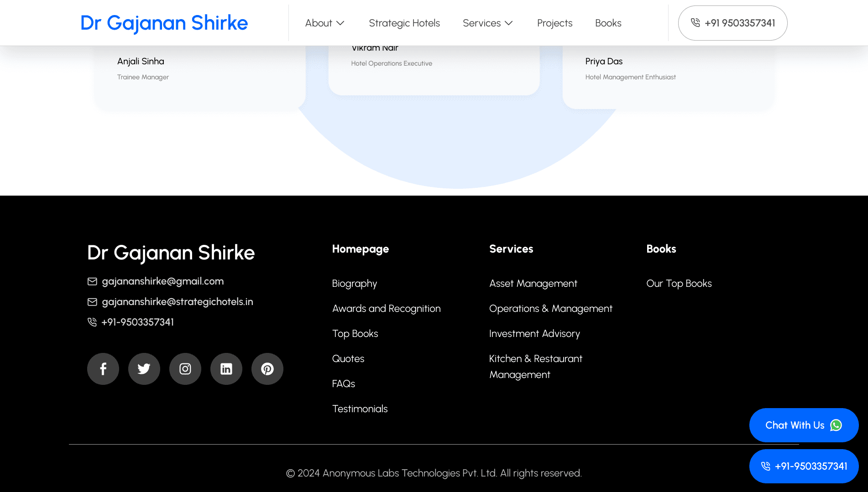Open the Facebook social icon
This screenshot has width=868, height=492.
103,369
